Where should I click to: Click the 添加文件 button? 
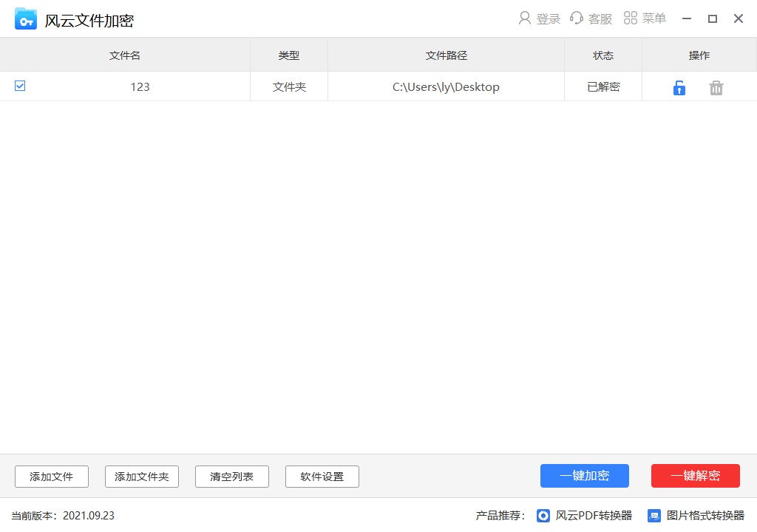coord(52,477)
